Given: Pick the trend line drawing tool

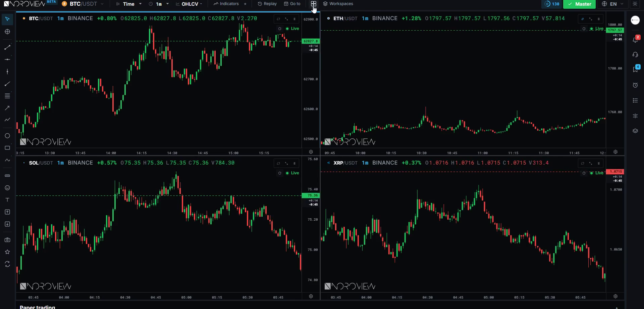Looking at the screenshot, I should 7,47.
